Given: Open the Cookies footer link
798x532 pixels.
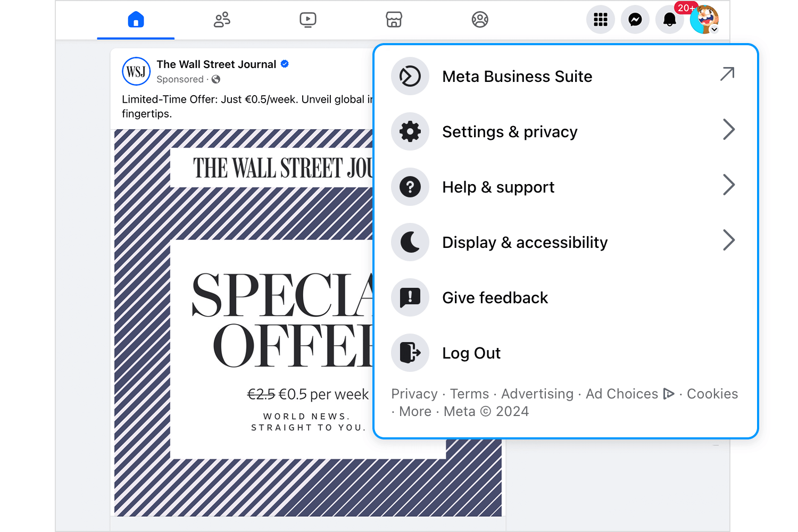Looking at the screenshot, I should (x=712, y=394).
